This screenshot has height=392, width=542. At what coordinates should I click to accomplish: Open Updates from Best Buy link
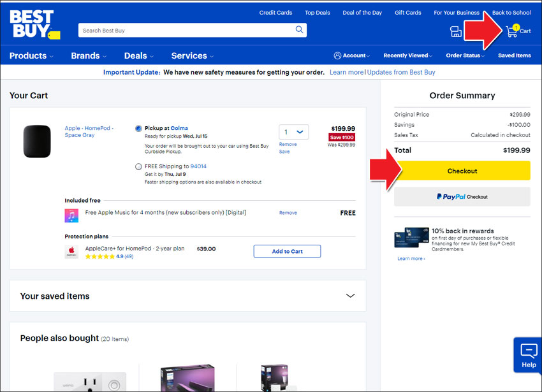click(401, 72)
